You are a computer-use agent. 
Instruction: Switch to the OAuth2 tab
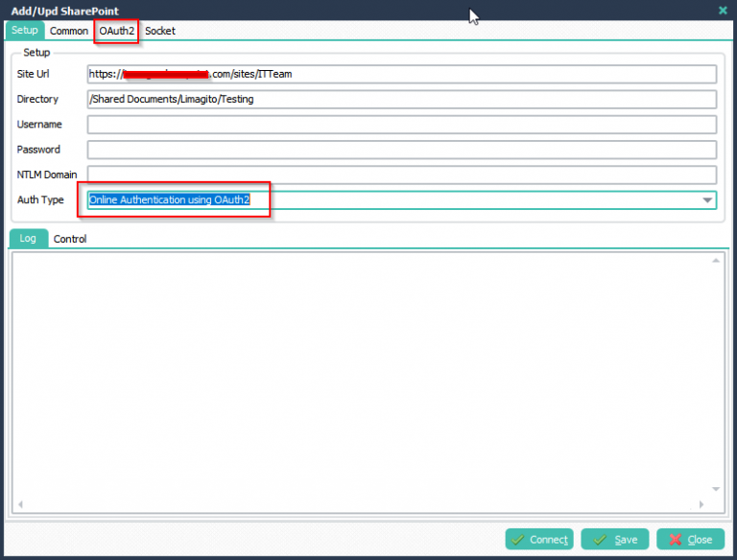pyautogui.click(x=116, y=31)
